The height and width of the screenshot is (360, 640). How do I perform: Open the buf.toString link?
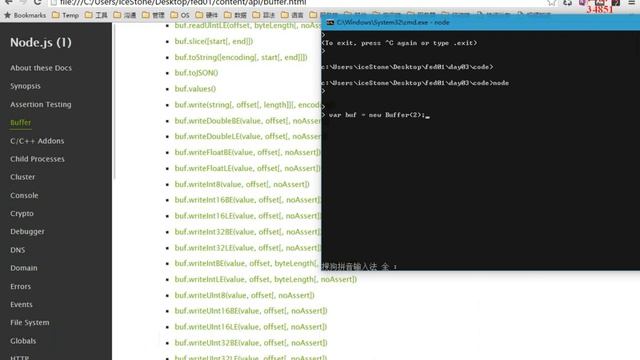coord(241,57)
